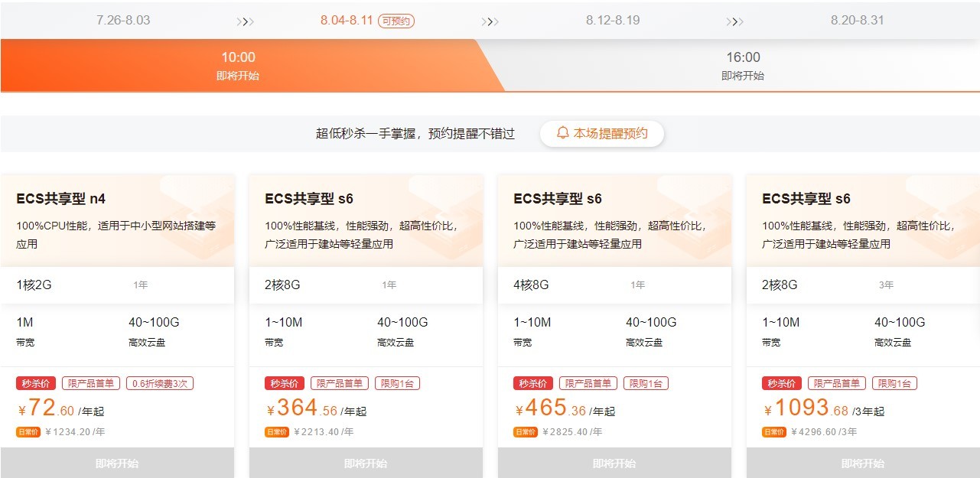Viewport: 980px width, 478px height.
Task: Choose the 3年 duration on the last card
Action: click(886, 285)
